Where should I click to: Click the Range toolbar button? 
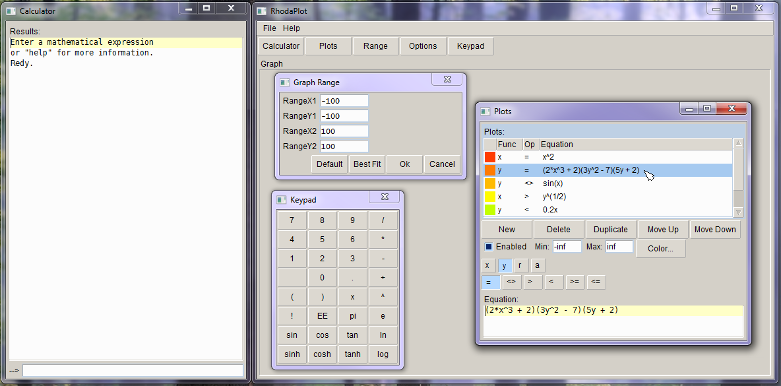pyautogui.click(x=376, y=46)
